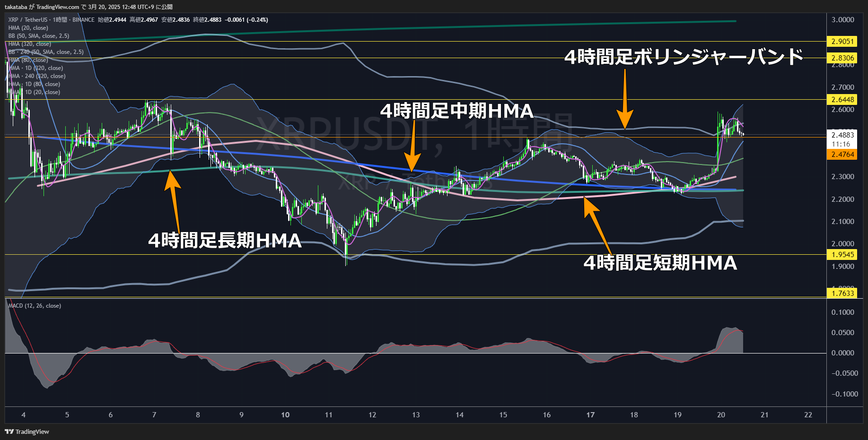The image size is (868, 440).
Task: Click the yellow 1.9545 price label
Action: click(x=842, y=255)
